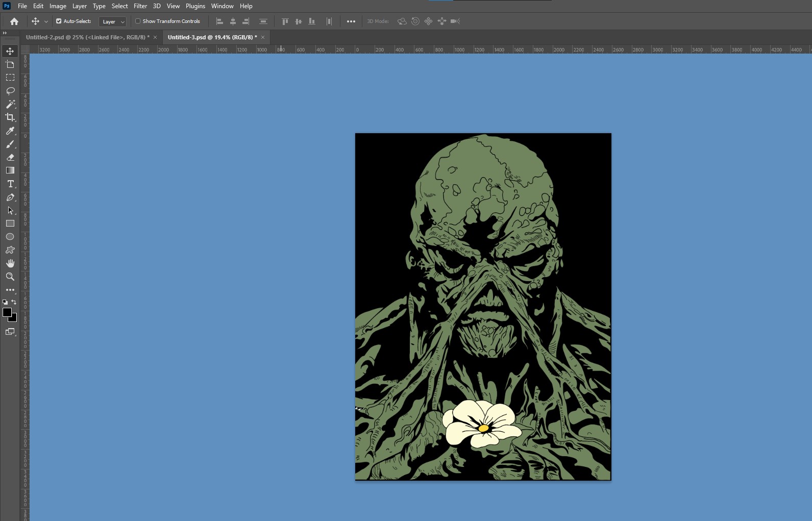Select the Rectangular Marquee tool
This screenshot has width=812, height=521.
[10, 78]
